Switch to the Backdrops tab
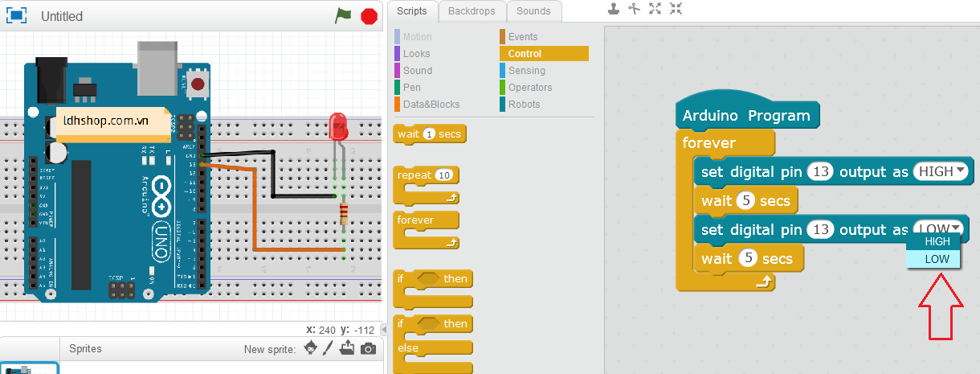The image size is (980, 374). pos(472,11)
